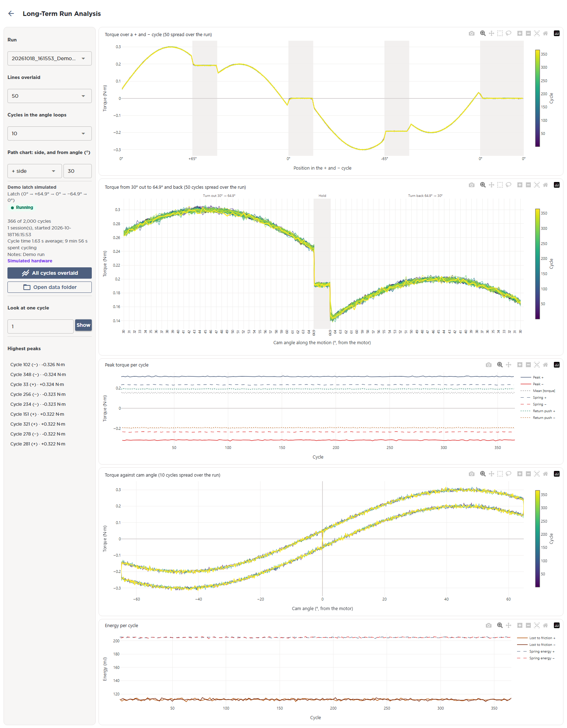Image resolution: width=567 pixels, height=728 pixels.
Task: Zoom in on the first torque chart
Action: click(520, 33)
